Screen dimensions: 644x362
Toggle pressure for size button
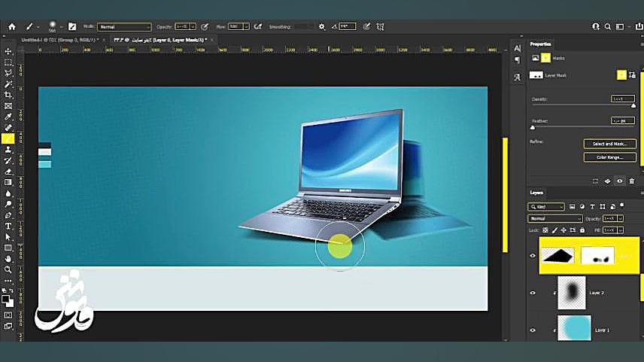coord(366,26)
